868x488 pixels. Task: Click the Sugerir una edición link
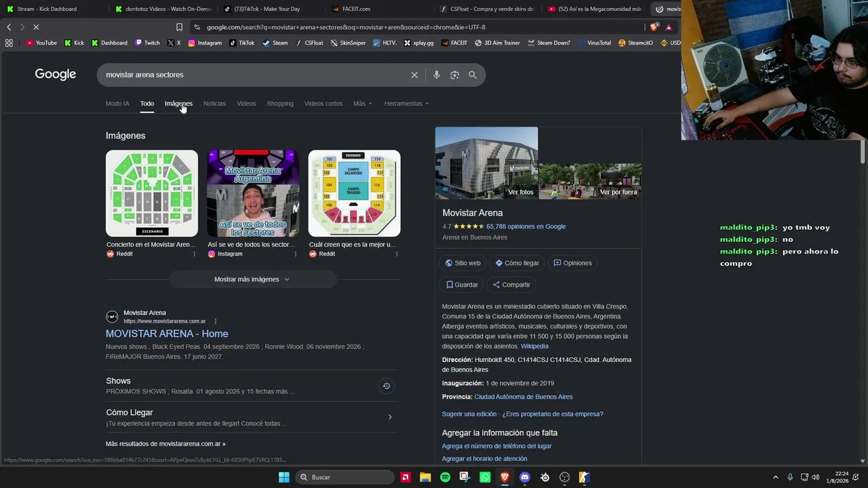(x=469, y=414)
